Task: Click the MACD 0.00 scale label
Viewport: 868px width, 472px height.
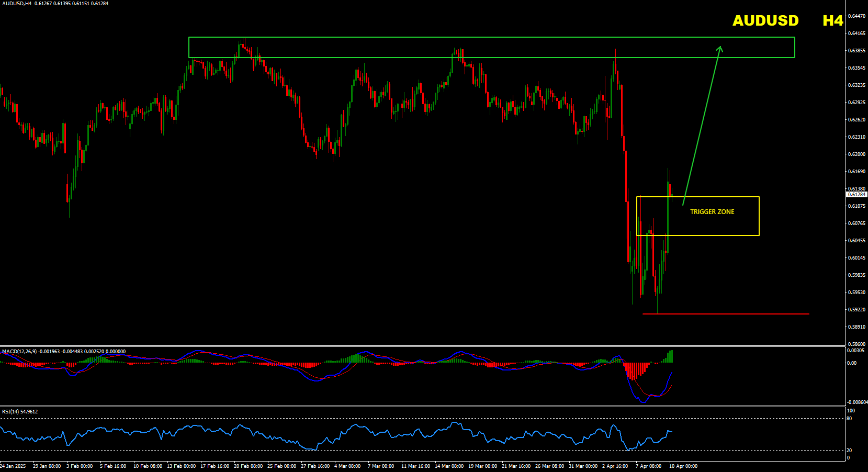Action: [852, 363]
